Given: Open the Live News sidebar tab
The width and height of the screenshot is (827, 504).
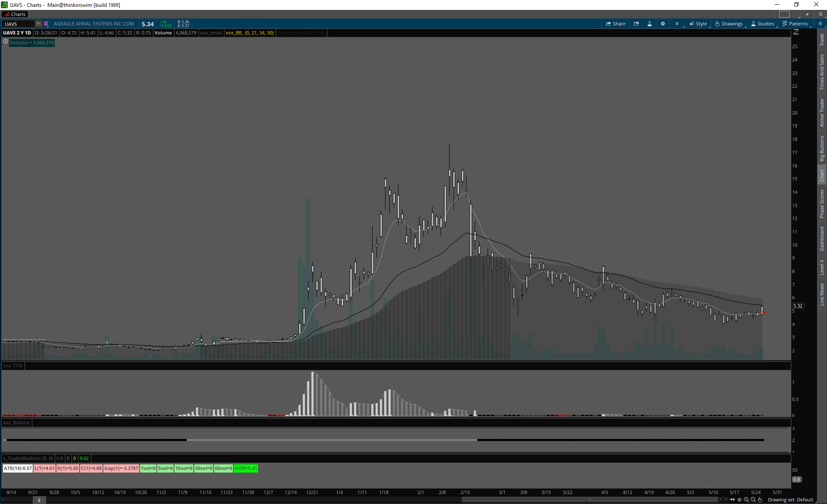Looking at the screenshot, I should coord(822,295).
